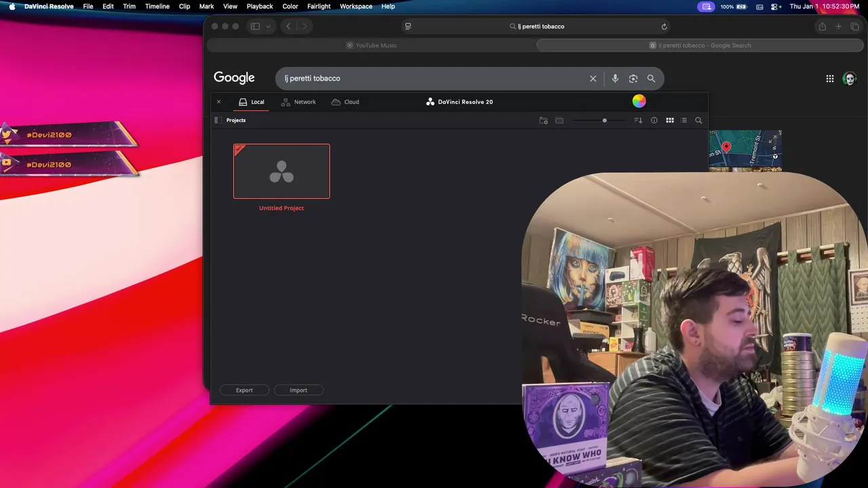The height and width of the screenshot is (488, 868).
Task: Open the Fairlight menu
Action: 319,6
